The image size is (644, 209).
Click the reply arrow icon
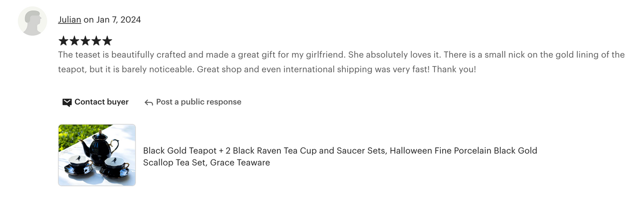tap(149, 102)
